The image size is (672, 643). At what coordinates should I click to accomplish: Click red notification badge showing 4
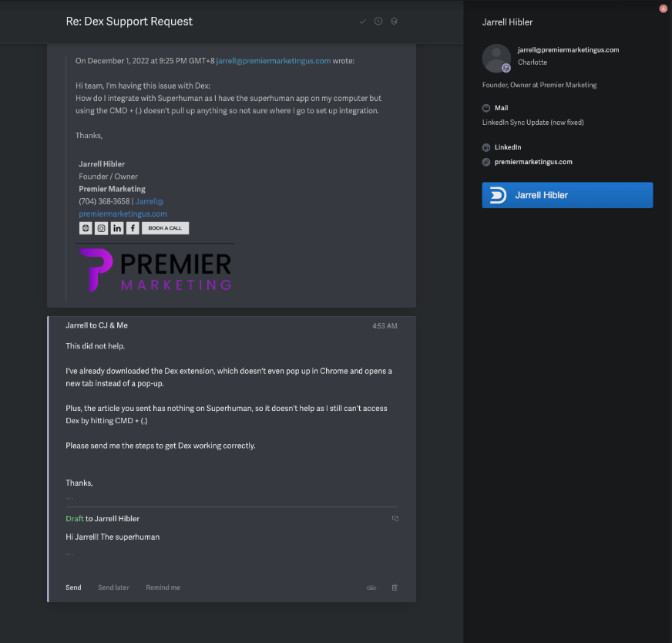click(x=663, y=8)
